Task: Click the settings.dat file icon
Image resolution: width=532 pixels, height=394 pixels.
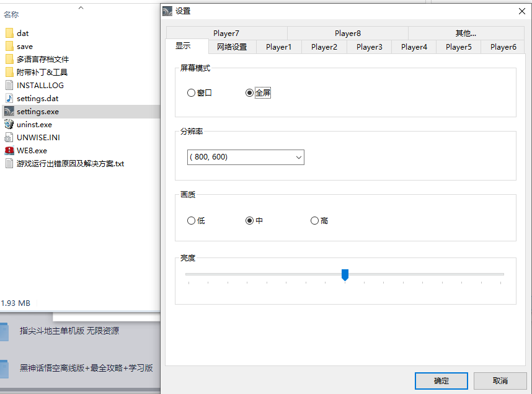Action: click(x=9, y=99)
